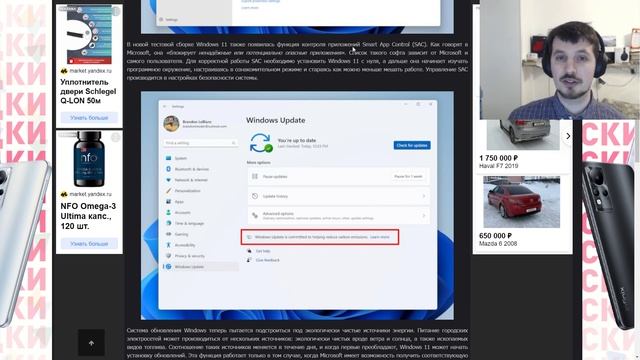Click the scroll-to-top arrow button

91,343
